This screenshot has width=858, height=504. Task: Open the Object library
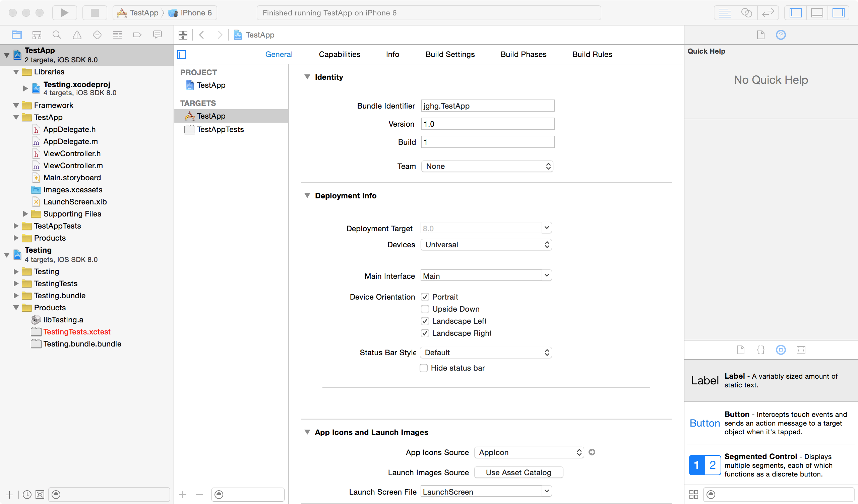coord(781,350)
